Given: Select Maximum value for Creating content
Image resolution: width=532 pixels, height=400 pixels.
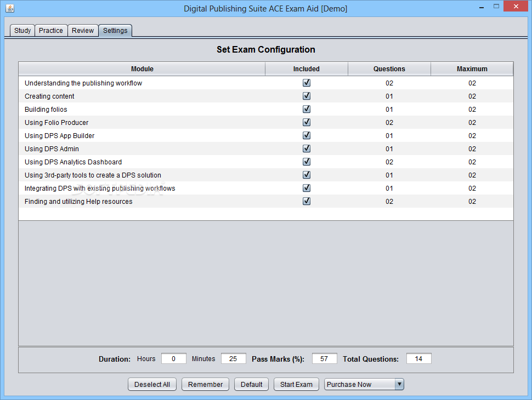Looking at the screenshot, I should [472, 96].
